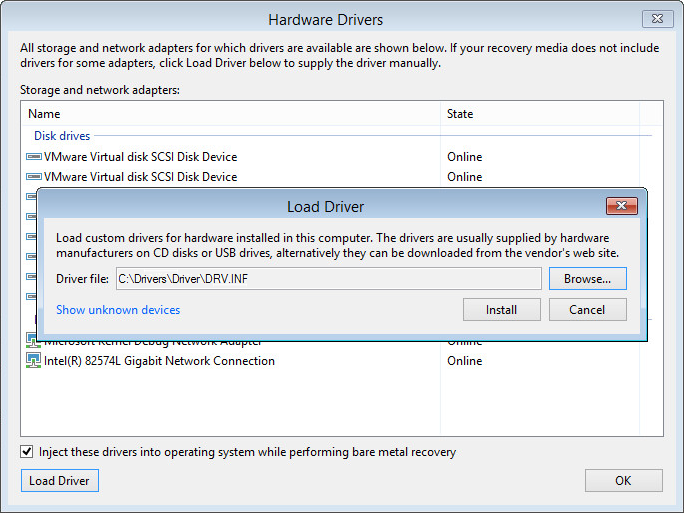Select the second VMware Virtual disk SCSI row

(141, 177)
